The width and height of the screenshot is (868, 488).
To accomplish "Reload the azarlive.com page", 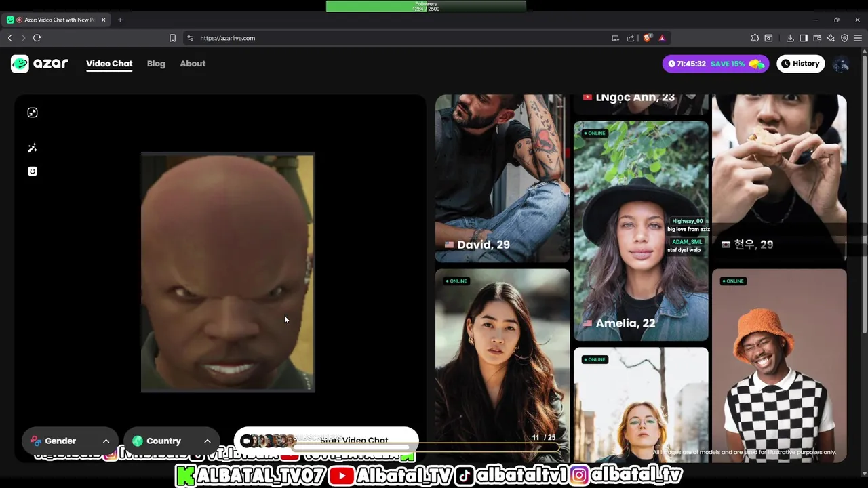I will coord(37,38).
